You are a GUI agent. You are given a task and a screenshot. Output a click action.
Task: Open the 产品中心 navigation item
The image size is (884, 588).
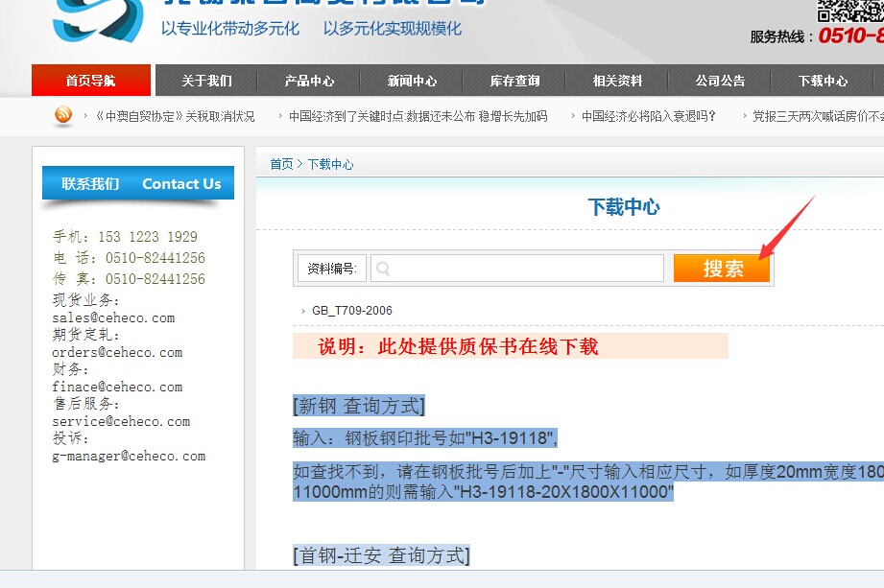tap(309, 81)
